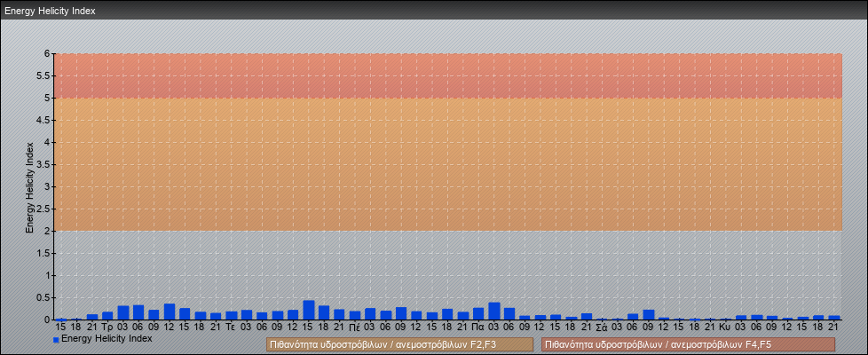
Task: Click the Κυ day label on the x-axis
Action: (x=725, y=327)
